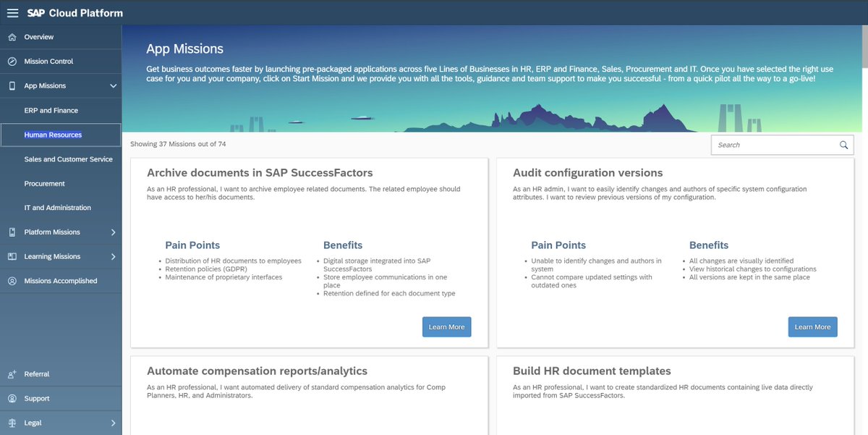Open Automate compensation reports/analytics title
Screen dimensions: 868x435
click(257, 371)
